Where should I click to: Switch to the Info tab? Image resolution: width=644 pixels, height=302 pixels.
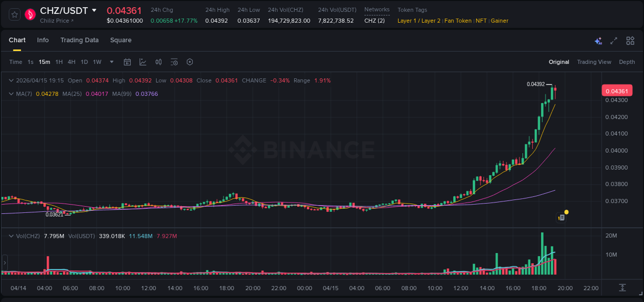click(43, 40)
